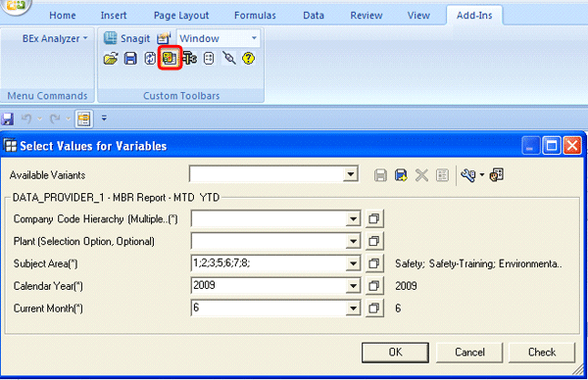This screenshot has height=380, width=588.
Task: Select the Add-Ins ribbon tab
Action: tap(474, 16)
